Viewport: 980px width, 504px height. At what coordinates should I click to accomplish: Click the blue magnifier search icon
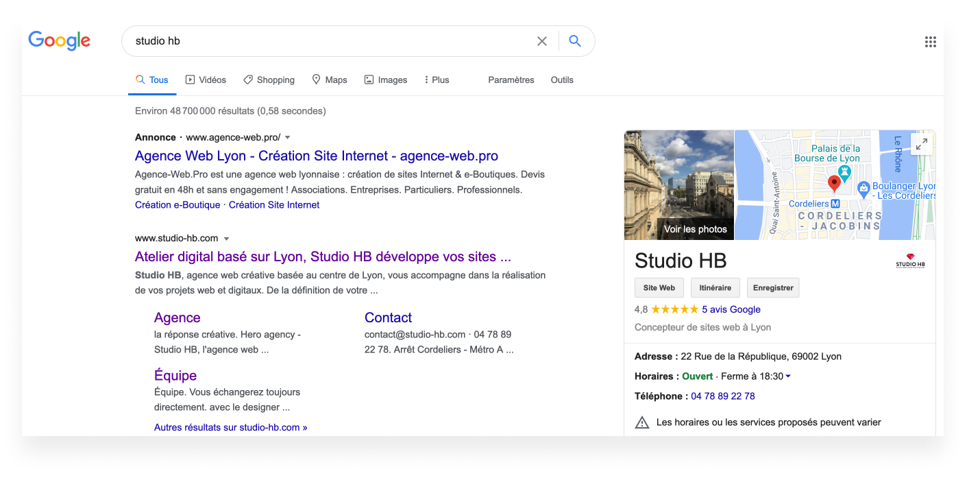(x=575, y=41)
